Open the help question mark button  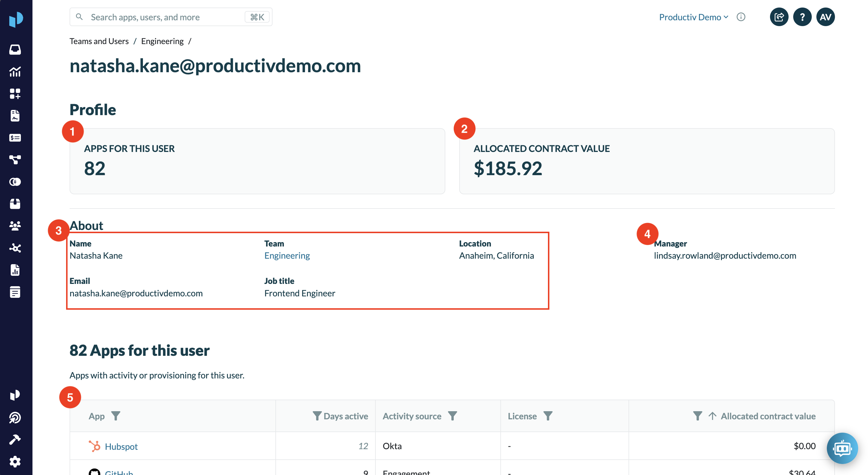pyautogui.click(x=802, y=17)
